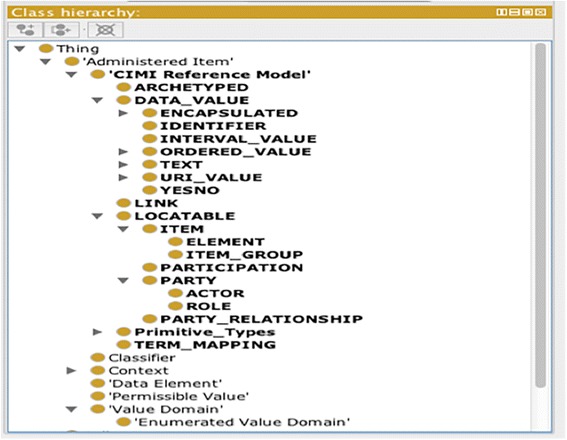Collapse the ITEM node

(123, 229)
